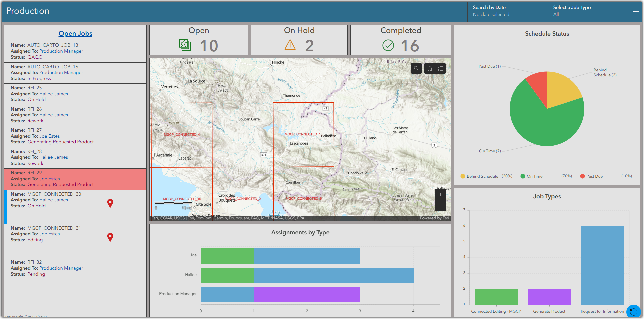Select the AUTO_CARTO_JOB_13 entry
Viewport: 644px width, 319px height.
pos(75,51)
